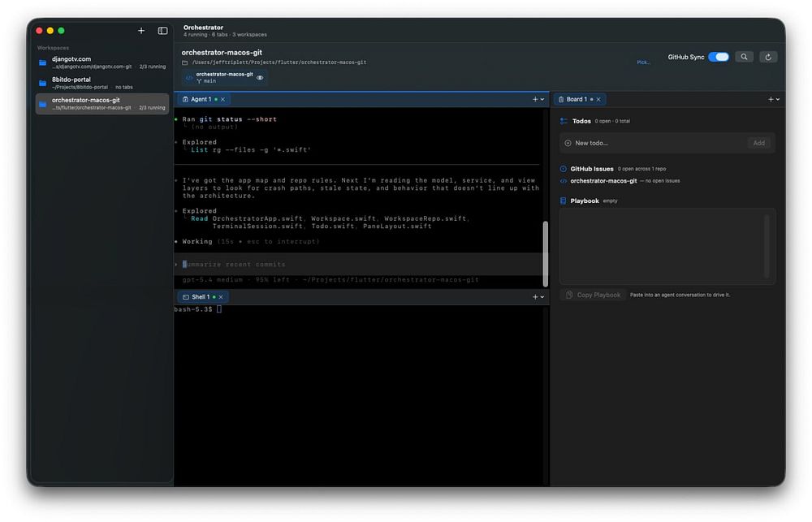Screen dimensions: 812x522
Task: Open the Shell pane tab dropdown chevron
Action: pos(542,297)
